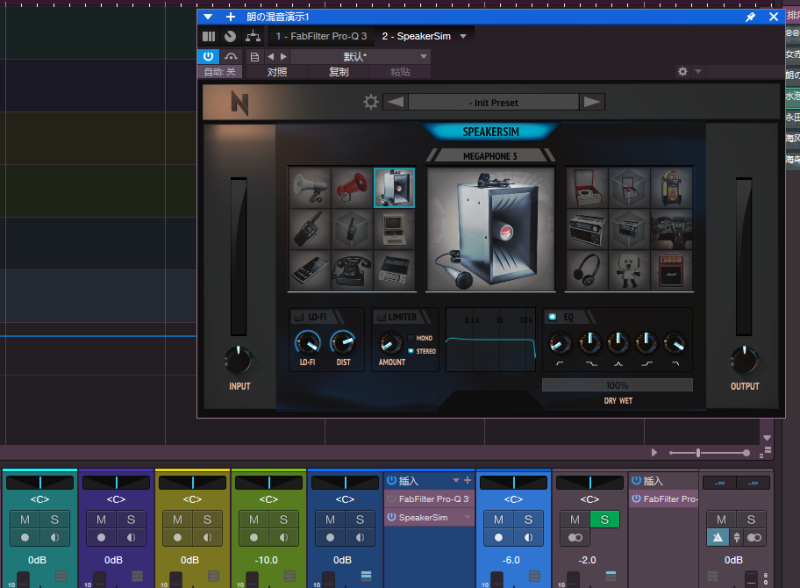
Task: Bypass plugin with the blue power button
Action: (208, 57)
